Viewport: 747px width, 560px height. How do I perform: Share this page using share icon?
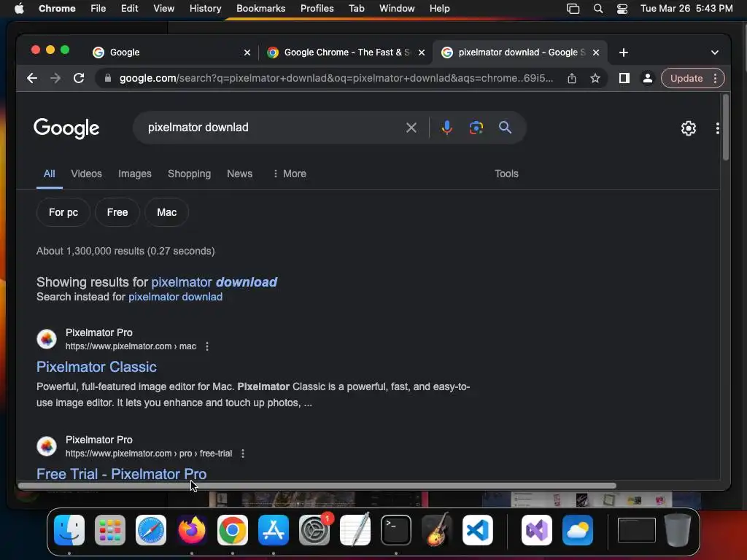click(572, 78)
